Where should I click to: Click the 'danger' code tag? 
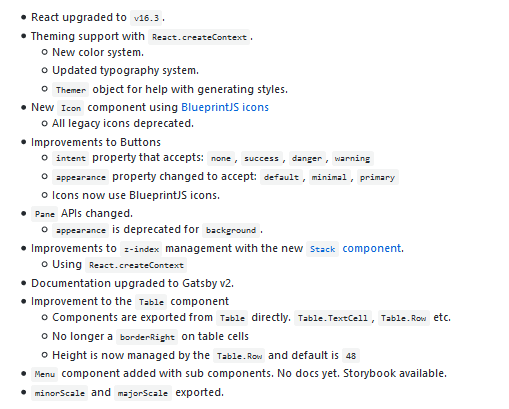(307, 158)
